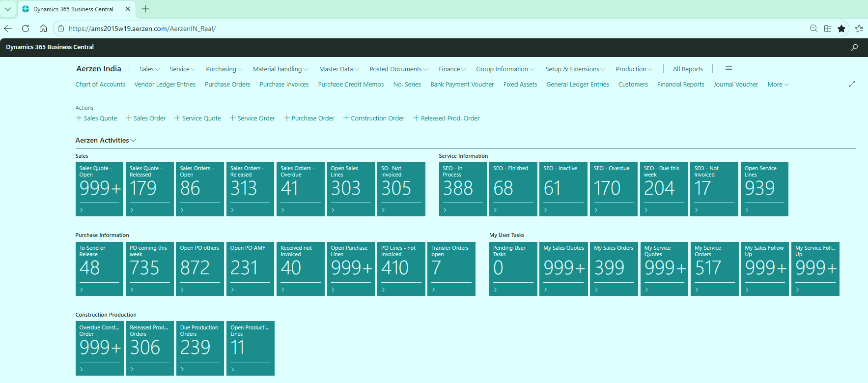Open All Reports

tap(688, 69)
